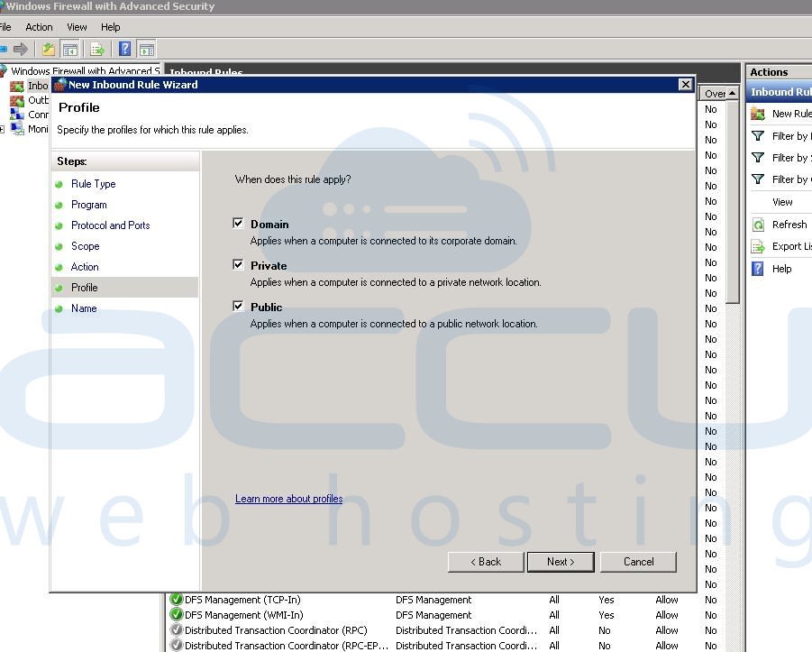Toggle the Show/Hide Console Tree toolbar icon
Screen dimensions: 812x652
click(x=69, y=50)
